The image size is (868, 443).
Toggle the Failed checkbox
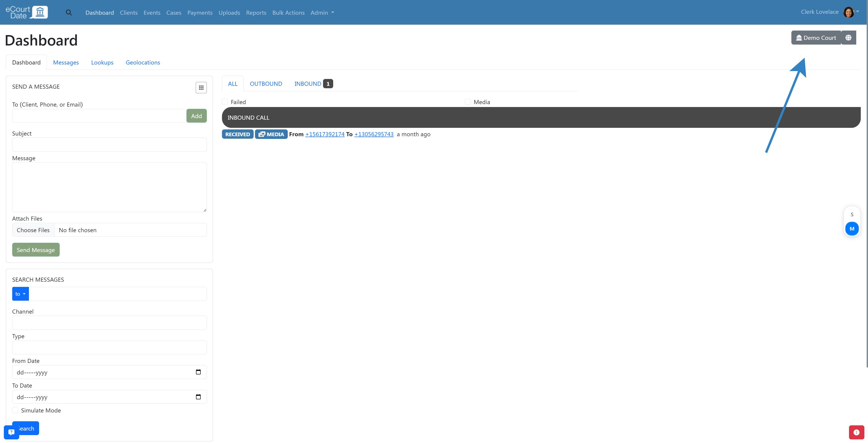click(225, 102)
